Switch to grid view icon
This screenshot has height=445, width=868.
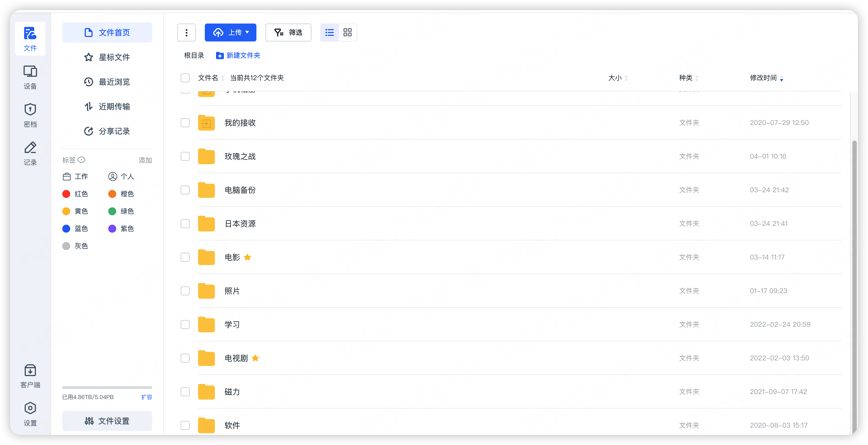click(347, 32)
